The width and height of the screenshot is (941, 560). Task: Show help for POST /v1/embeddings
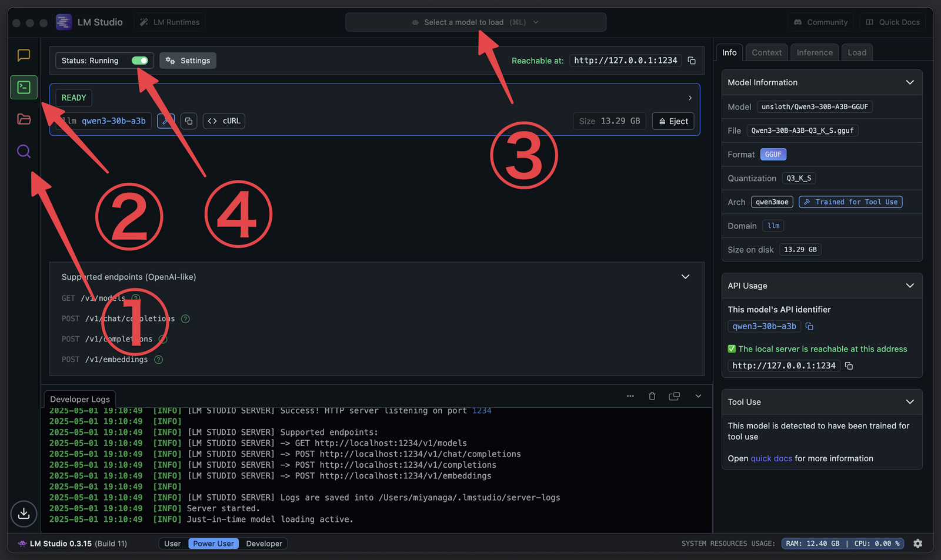coord(158,360)
